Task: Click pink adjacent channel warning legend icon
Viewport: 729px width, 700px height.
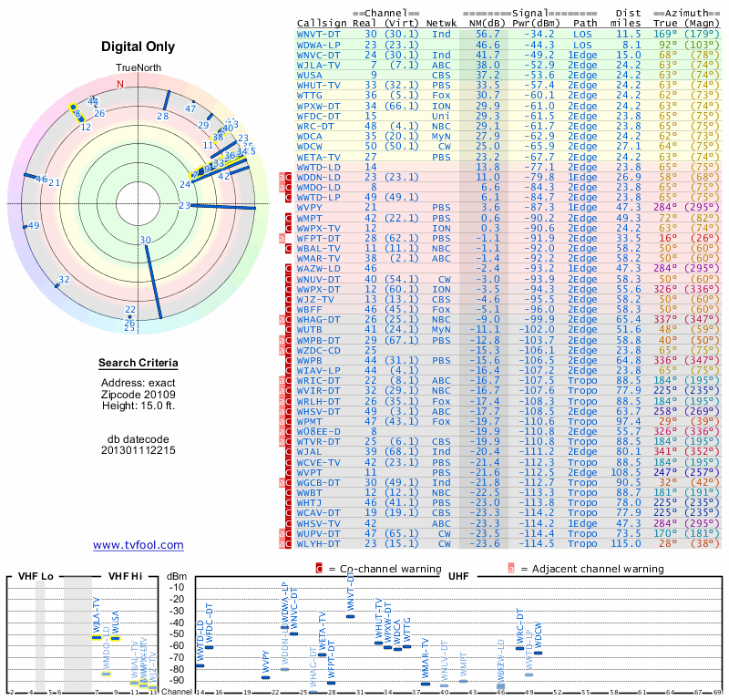Action: point(511,569)
